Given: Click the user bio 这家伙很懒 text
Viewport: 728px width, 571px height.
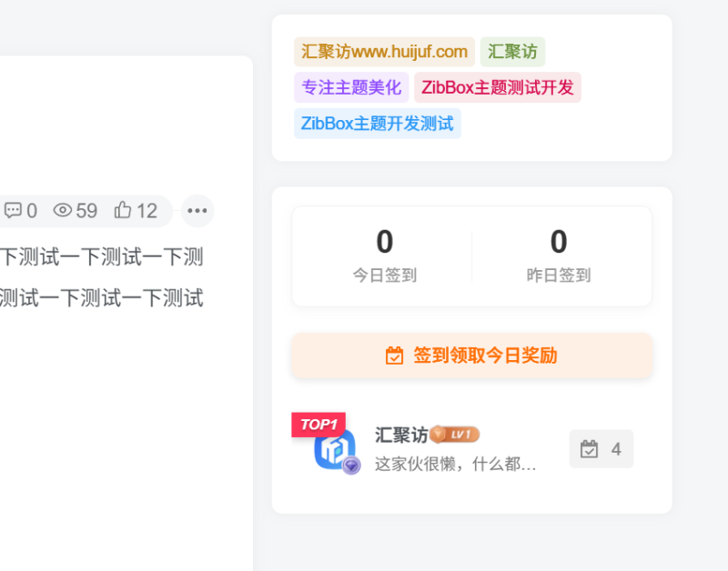Looking at the screenshot, I should [455, 465].
